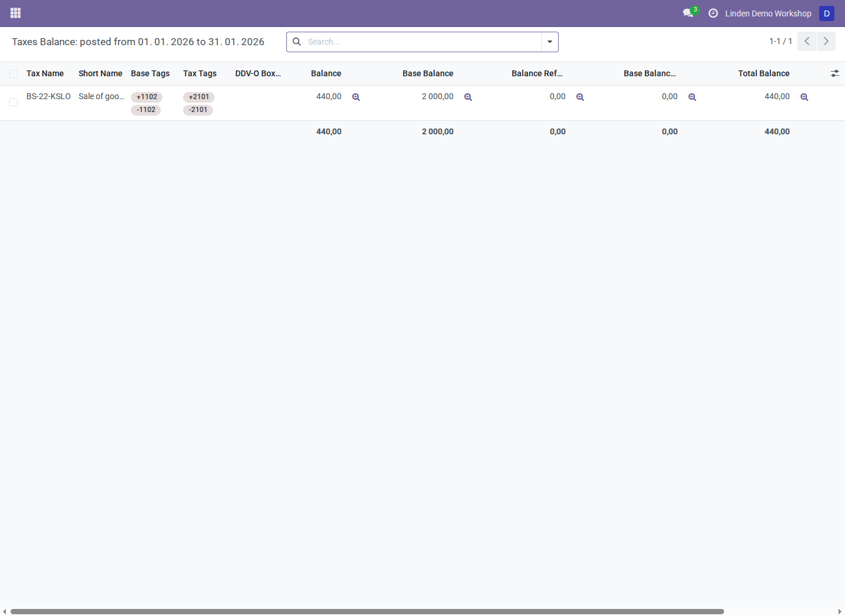Sort by the Balance column header
The height and width of the screenshot is (616, 845).
click(x=326, y=73)
